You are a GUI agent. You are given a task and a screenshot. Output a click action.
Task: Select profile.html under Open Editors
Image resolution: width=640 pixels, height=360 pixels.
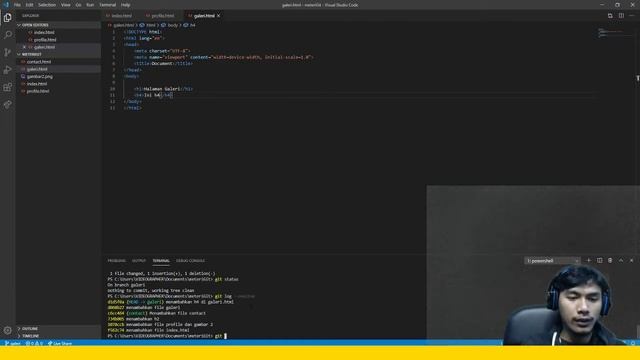click(x=58, y=40)
